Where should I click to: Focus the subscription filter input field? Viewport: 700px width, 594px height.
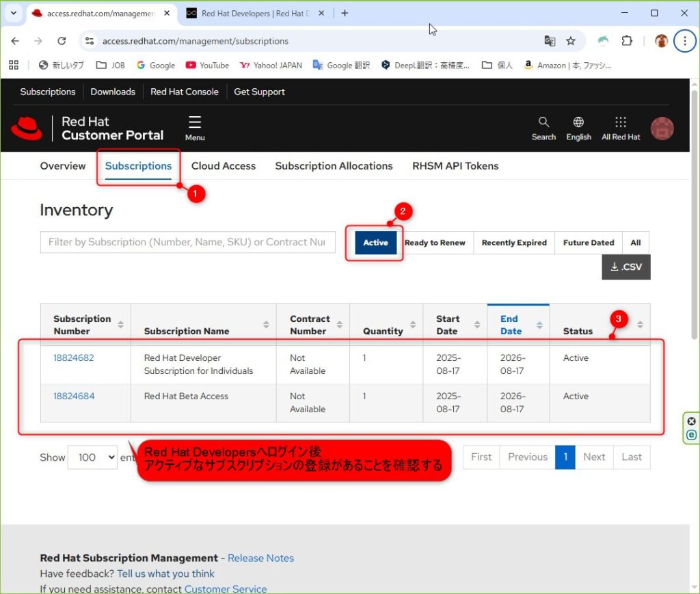point(188,243)
